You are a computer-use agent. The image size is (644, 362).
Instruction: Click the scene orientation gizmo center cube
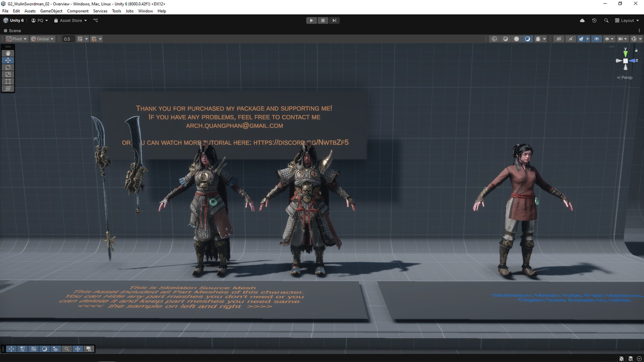click(625, 61)
